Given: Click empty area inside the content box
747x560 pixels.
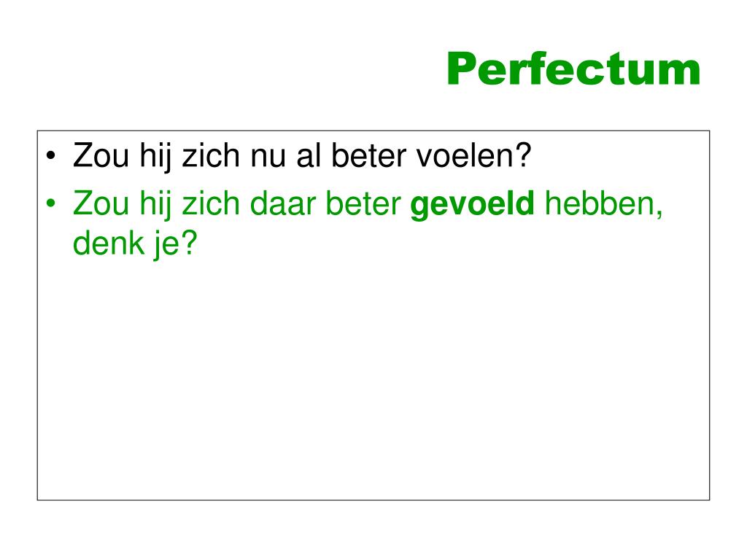Looking at the screenshot, I should point(373,381).
